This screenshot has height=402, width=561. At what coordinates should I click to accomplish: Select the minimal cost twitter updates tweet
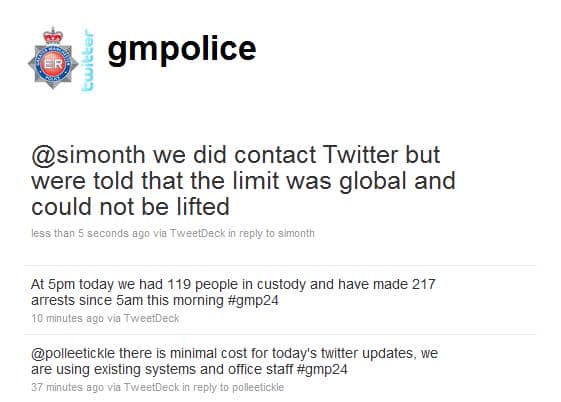[x=235, y=361]
